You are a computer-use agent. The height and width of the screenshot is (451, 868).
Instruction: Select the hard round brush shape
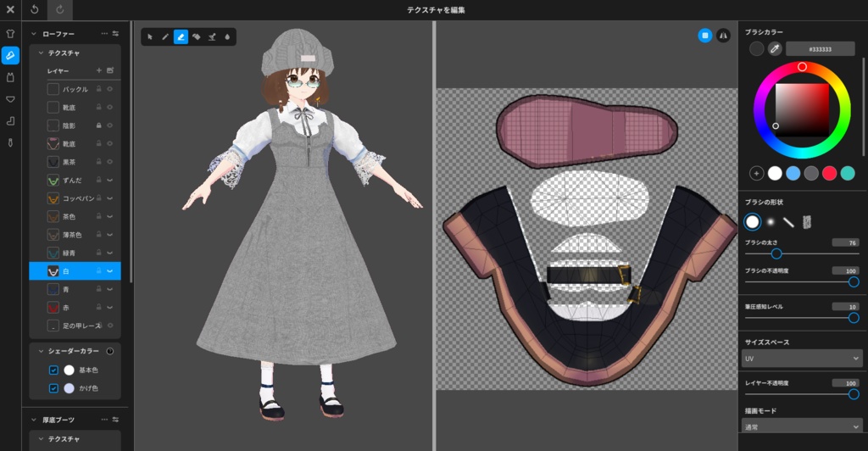[x=753, y=222]
